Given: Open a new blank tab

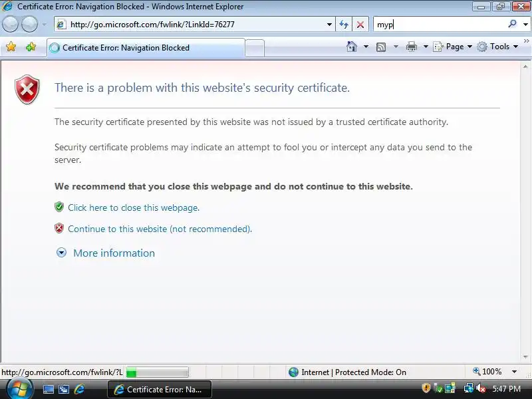Looking at the screenshot, I should point(255,48).
